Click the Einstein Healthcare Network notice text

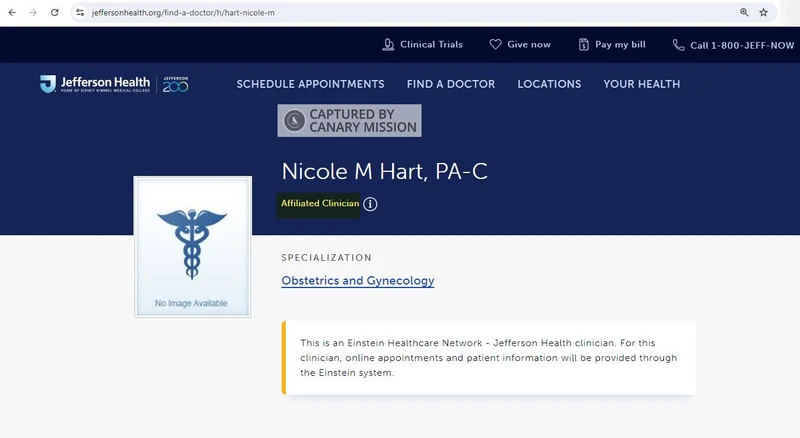tap(488, 358)
